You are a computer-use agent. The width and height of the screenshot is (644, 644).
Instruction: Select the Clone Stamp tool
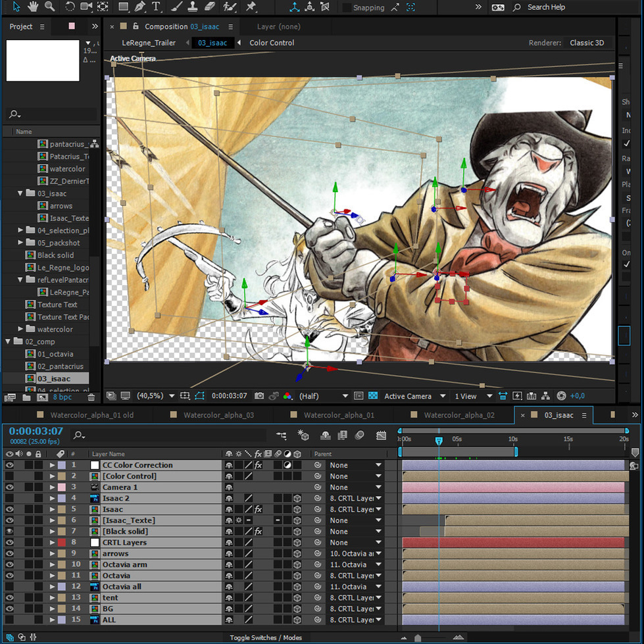(x=193, y=7)
